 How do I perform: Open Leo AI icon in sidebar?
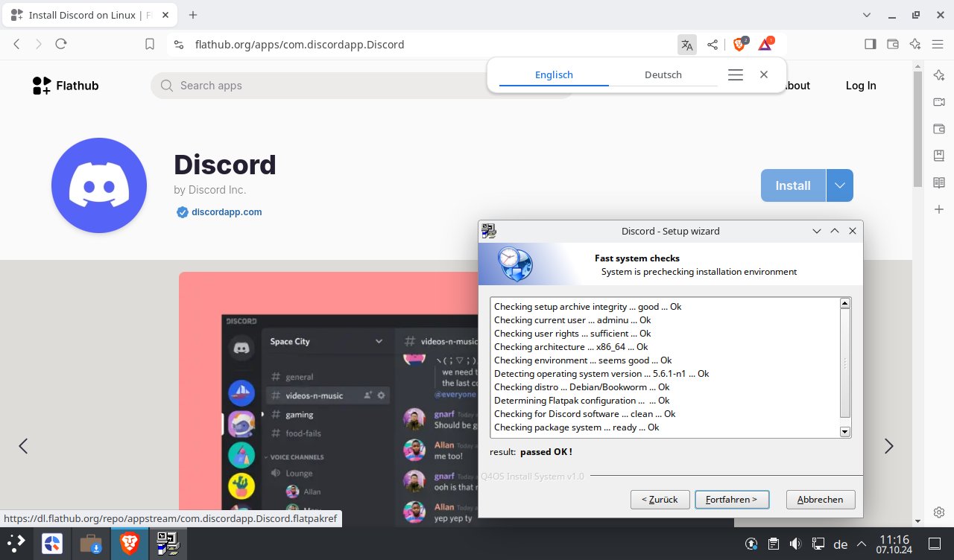click(x=939, y=74)
